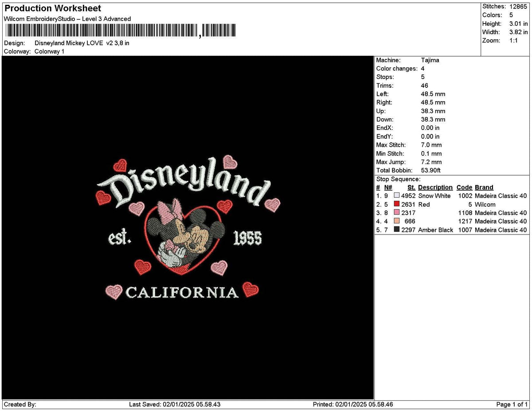The image size is (532, 411).
Task: Click the 'EndX:' value '0.00 in'
Action: point(430,128)
